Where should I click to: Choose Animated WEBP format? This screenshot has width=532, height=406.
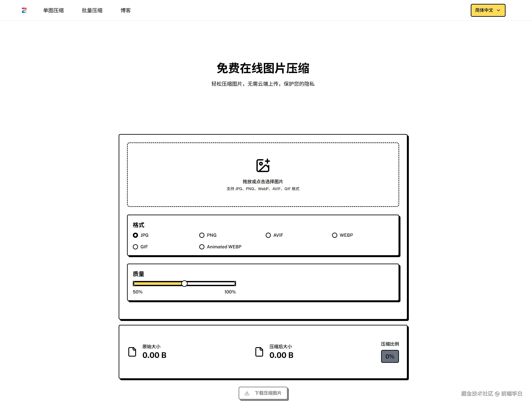point(202,247)
